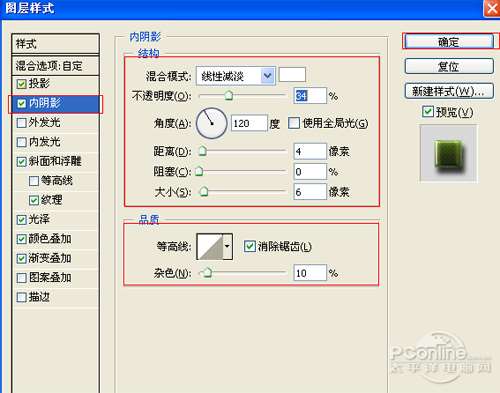This screenshot has width=500, height=393.
Task: Click the 大小 size slider handle
Action: pos(204,191)
